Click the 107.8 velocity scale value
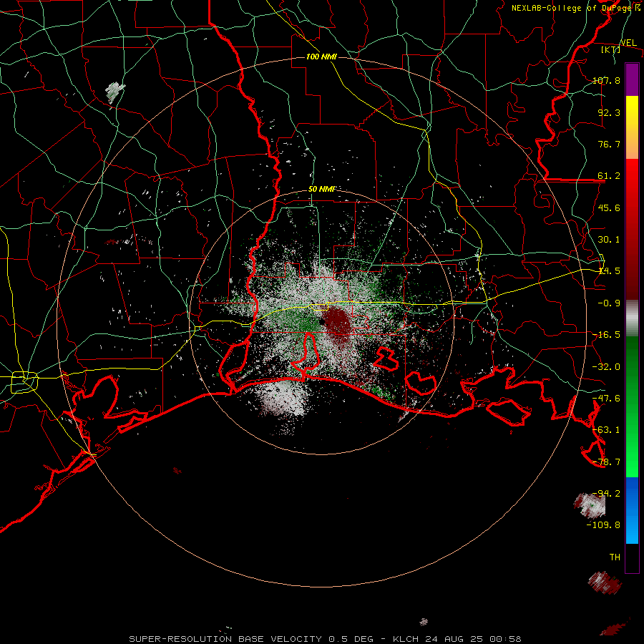The width and height of the screenshot is (644, 644). coord(606,80)
